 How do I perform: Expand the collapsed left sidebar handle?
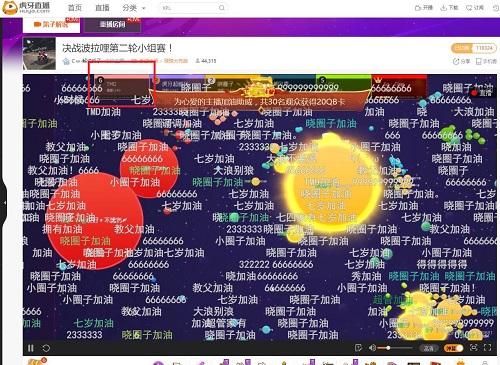(x=4, y=203)
